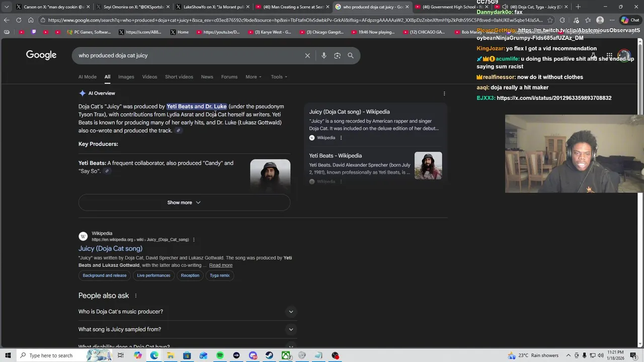
Task: Show hidden system tray icons
Action: (x=569, y=355)
